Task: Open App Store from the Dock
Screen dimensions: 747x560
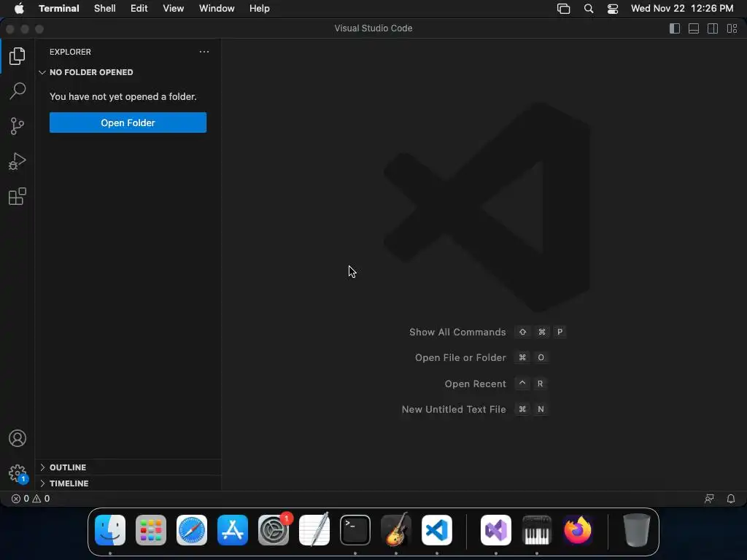Action: click(233, 530)
